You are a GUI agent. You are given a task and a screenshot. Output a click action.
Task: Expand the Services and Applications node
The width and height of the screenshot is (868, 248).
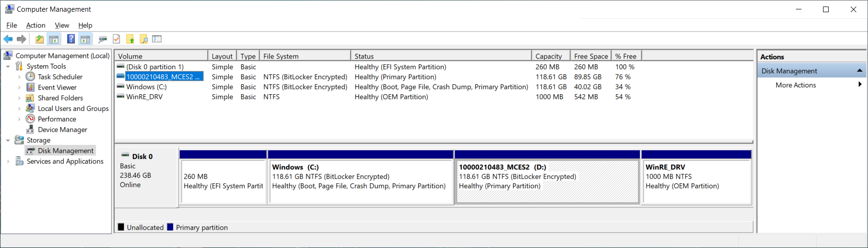point(8,161)
